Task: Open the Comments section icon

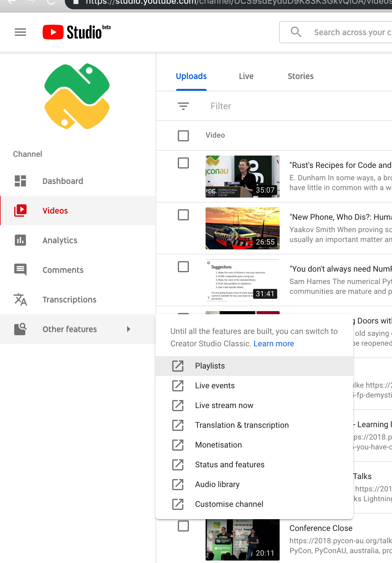Action: [x=20, y=270]
